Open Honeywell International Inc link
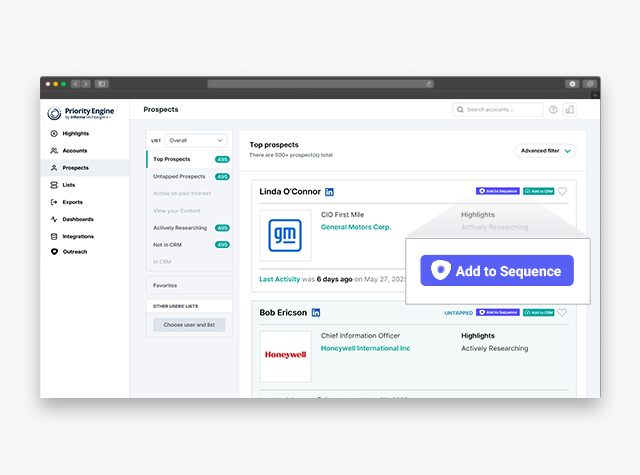Viewport: 640px width, 475px height. (x=365, y=348)
